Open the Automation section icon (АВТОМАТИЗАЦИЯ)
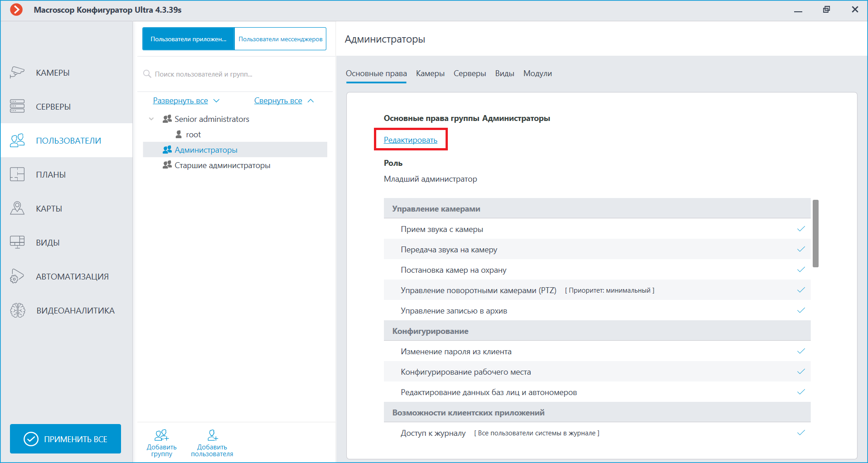Image resolution: width=868 pixels, height=463 pixels. (17, 276)
